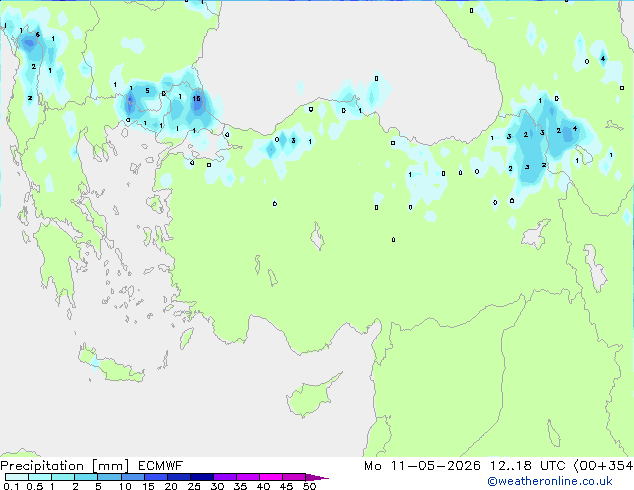This screenshot has width=634, height=490.
Task: Click the forecast date 'Mo 11-05-2026'
Action: coord(422,466)
